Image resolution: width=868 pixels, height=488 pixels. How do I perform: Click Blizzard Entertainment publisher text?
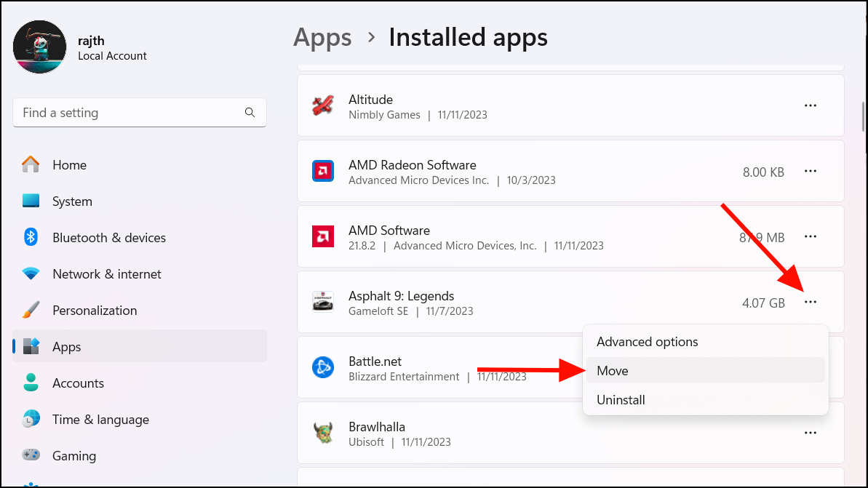point(404,377)
